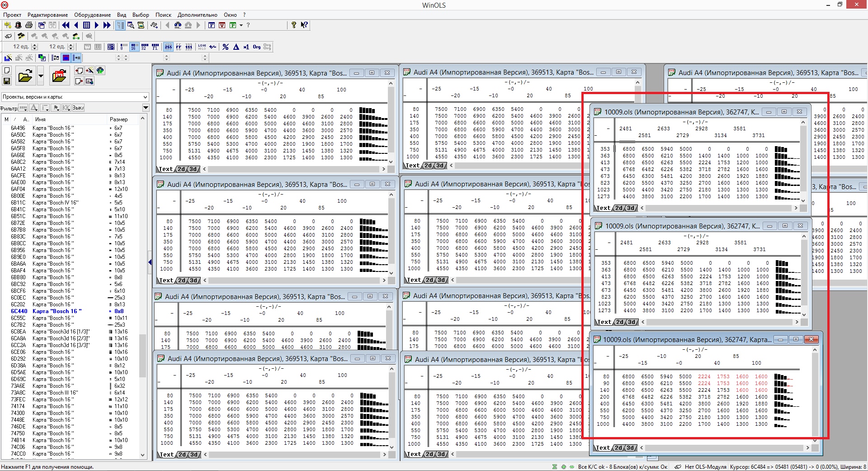Open the KK filter dropdown
868x471 pixels.
point(66,108)
